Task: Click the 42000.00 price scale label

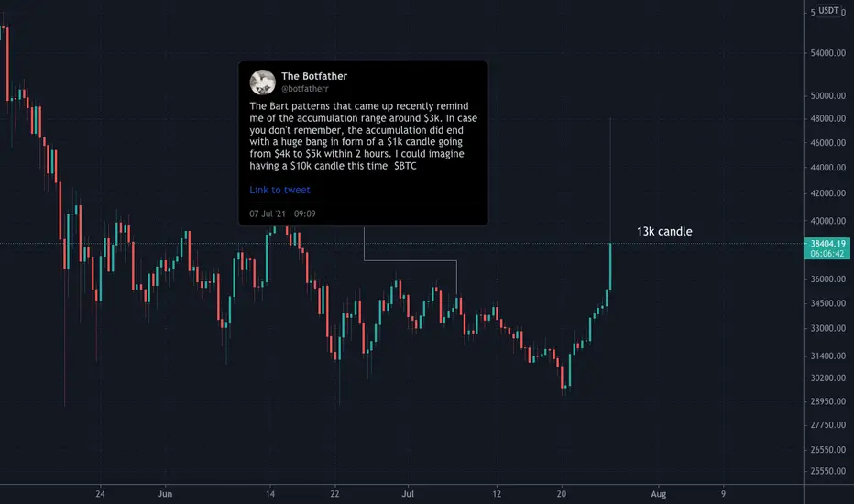Action: (x=827, y=192)
